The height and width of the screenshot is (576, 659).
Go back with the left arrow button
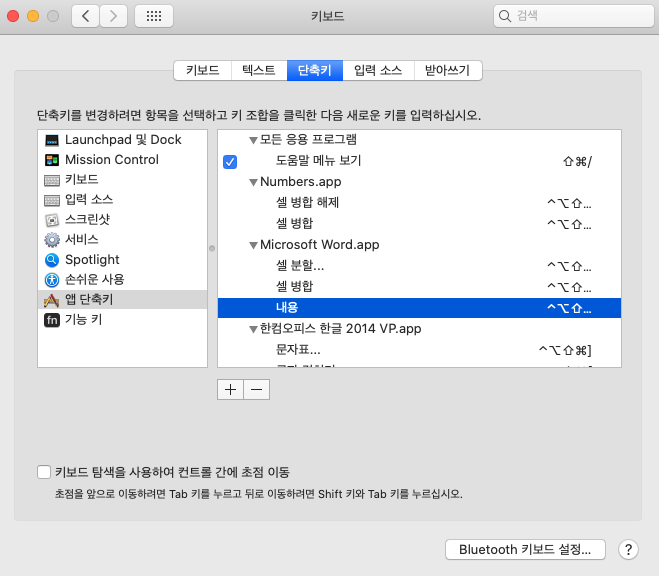[x=86, y=16]
